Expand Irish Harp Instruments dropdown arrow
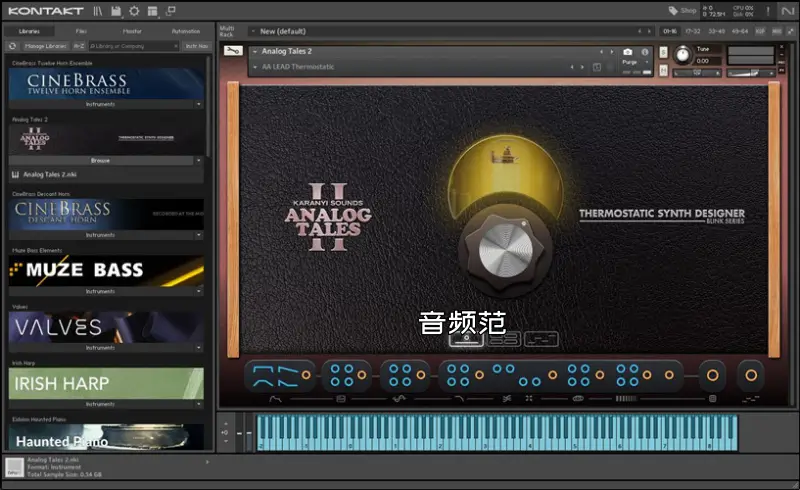This screenshot has width=800, height=490. (198, 404)
